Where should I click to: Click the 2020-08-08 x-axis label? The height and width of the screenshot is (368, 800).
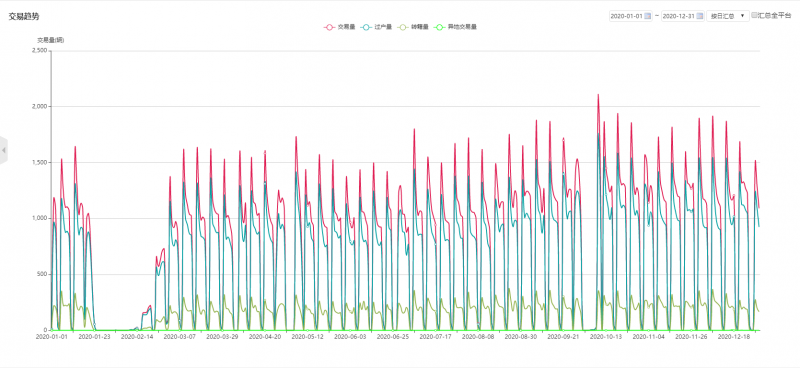pyautogui.click(x=478, y=337)
